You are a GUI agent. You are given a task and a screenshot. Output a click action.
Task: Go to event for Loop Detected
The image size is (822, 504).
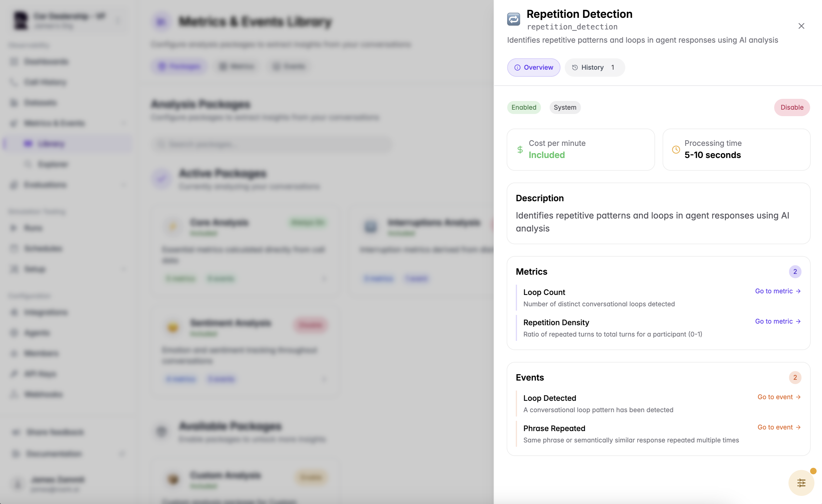(x=779, y=397)
